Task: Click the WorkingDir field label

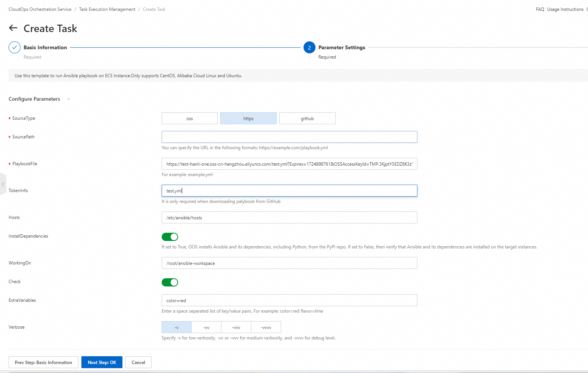Action: coord(20,263)
